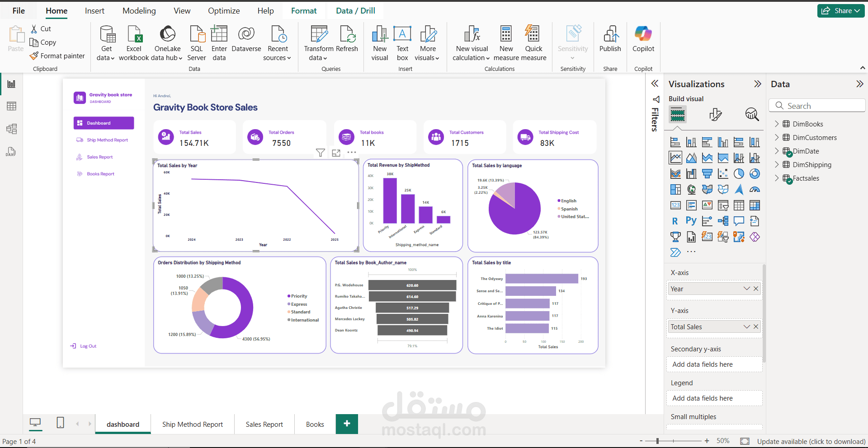Open Report view in left sidebar
868x448 pixels.
12,84
